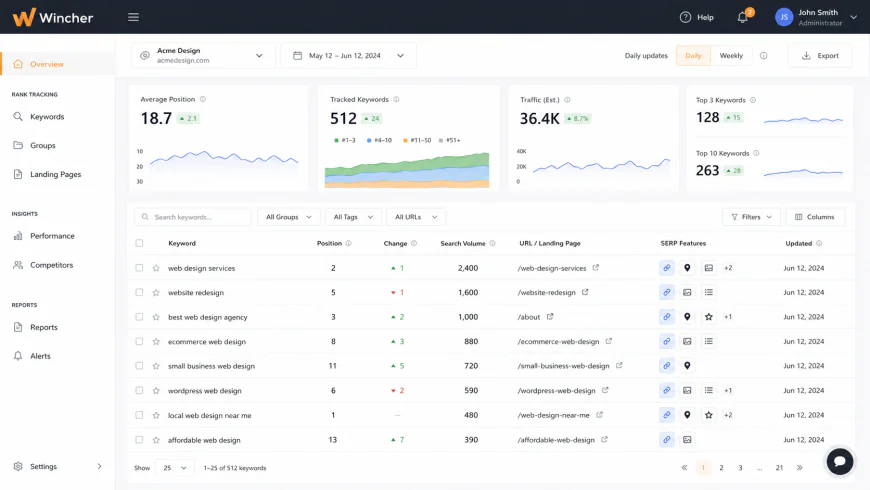
Task: Check the 'best web design agency' row checkbox
Action: (139, 317)
